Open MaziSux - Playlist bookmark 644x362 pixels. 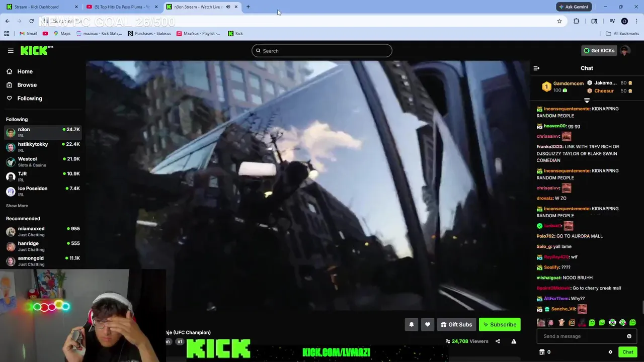click(198, 34)
